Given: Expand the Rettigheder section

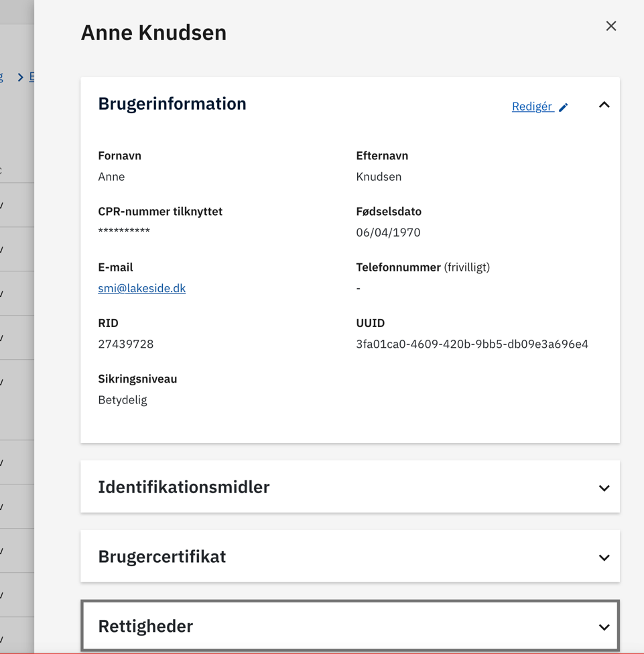Looking at the screenshot, I should pos(604,627).
